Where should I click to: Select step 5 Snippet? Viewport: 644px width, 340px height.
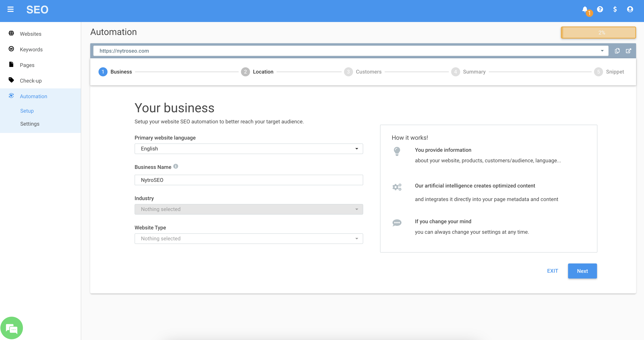609,72
